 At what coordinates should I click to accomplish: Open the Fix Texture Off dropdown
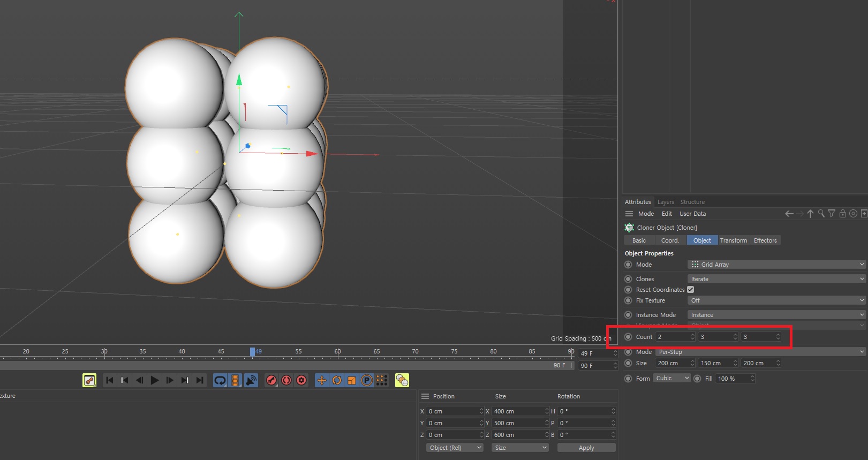click(776, 300)
